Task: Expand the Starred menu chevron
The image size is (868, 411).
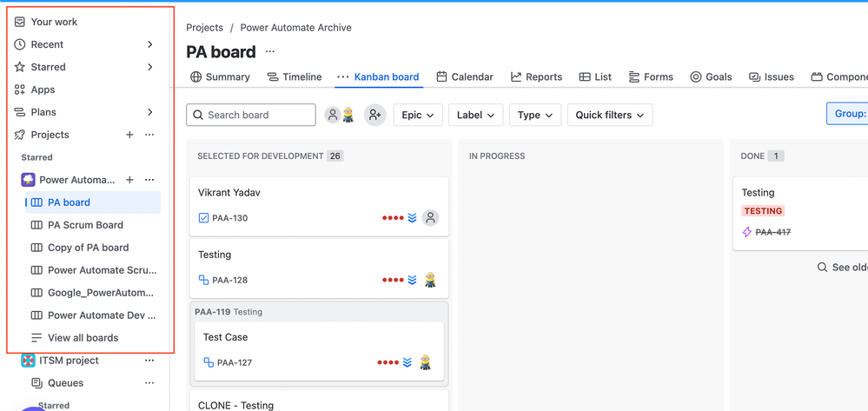Action: (150, 67)
